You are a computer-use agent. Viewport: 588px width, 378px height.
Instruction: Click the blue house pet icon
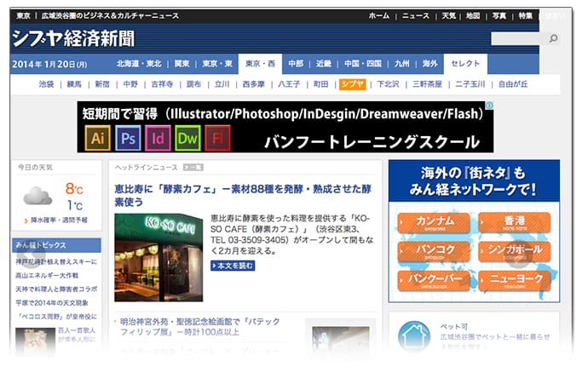tap(414, 336)
